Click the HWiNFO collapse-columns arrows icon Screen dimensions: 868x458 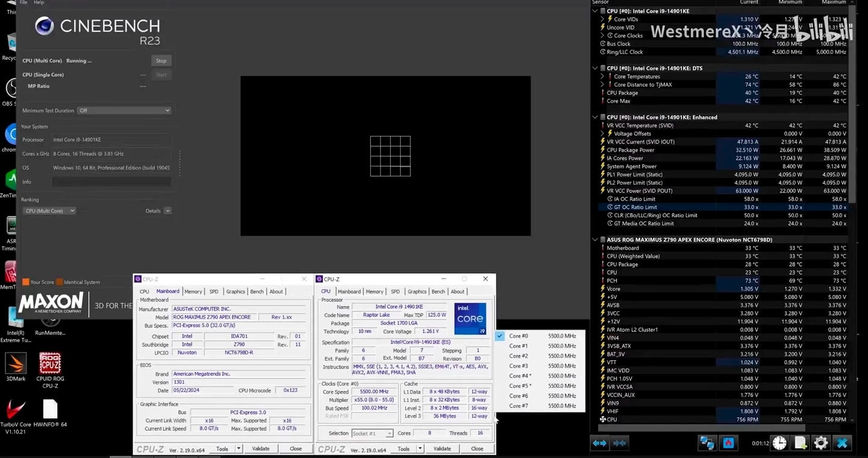click(619, 443)
